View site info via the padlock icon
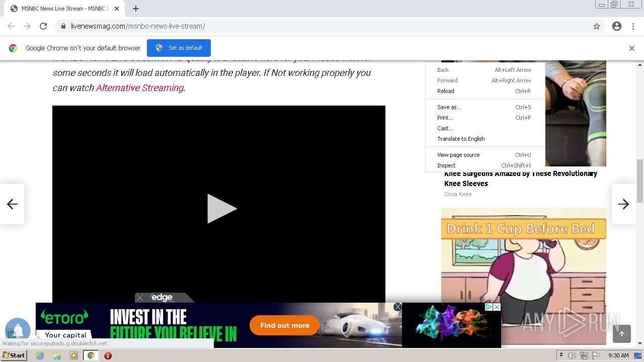The image size is (644, 362). 63,26
